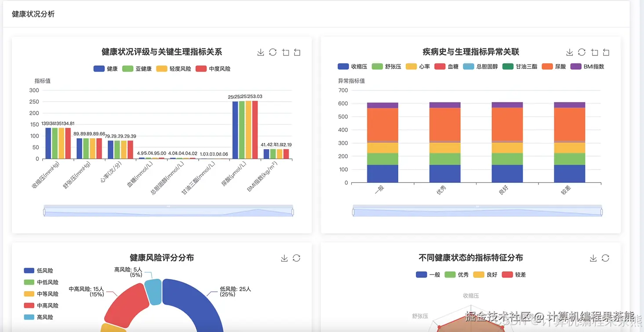
Task: Click the 舒张压(mmHg) x-axis label
Action: tap(77, 175)
